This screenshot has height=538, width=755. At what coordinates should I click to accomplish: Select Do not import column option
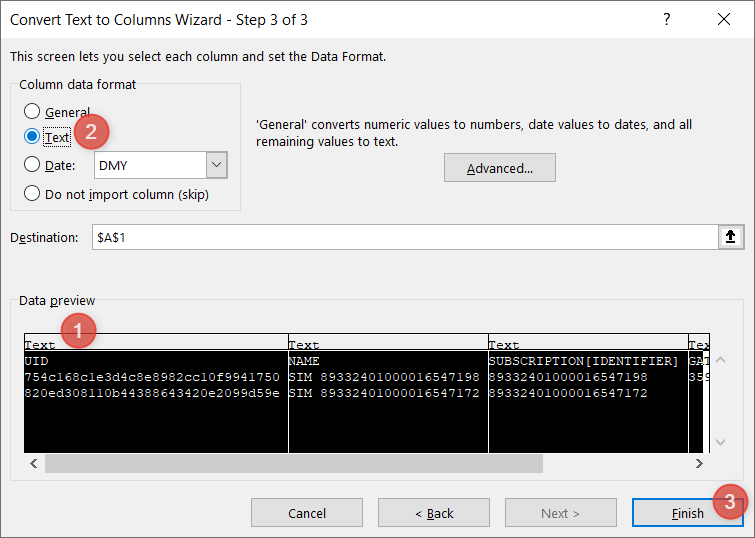(33, 194)
